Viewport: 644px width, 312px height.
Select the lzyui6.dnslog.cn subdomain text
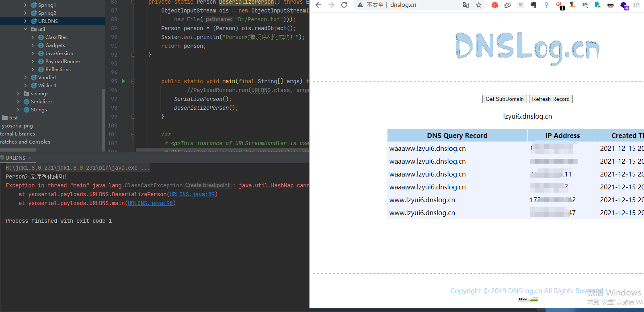coord(527,116)
